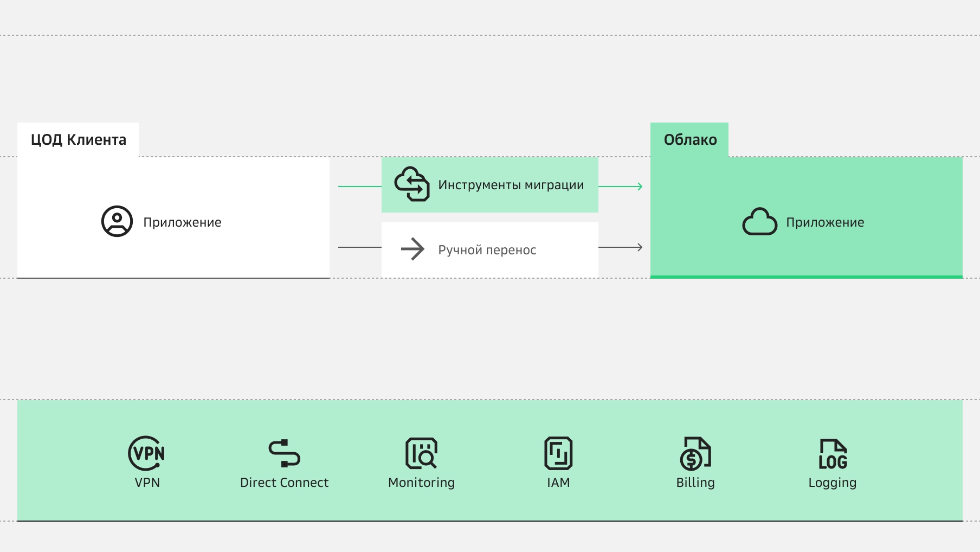
Task: Click Приложение text in the client datacenter
Action: pos(182,222)
